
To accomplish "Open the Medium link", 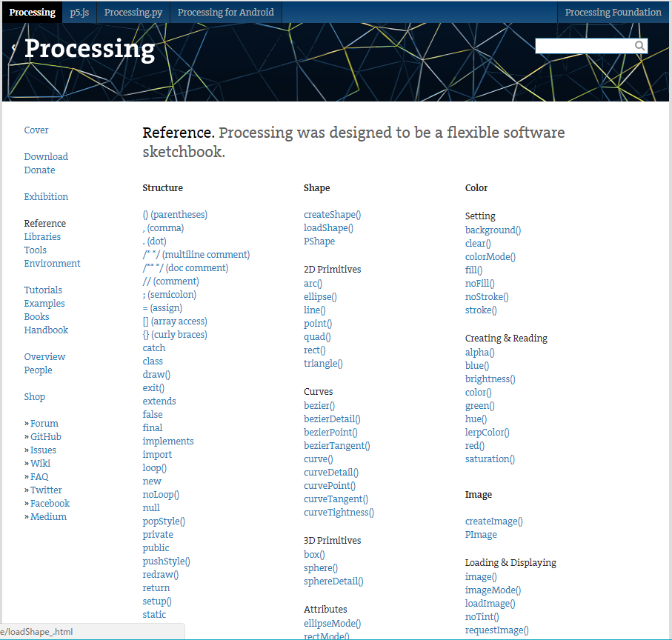I will (x=48, y=516).
